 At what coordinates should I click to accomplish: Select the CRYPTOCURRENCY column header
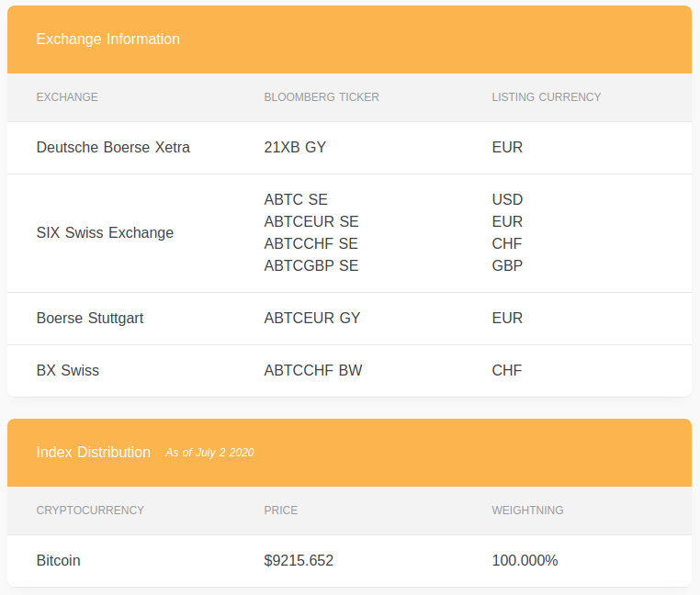pos(90,511)
